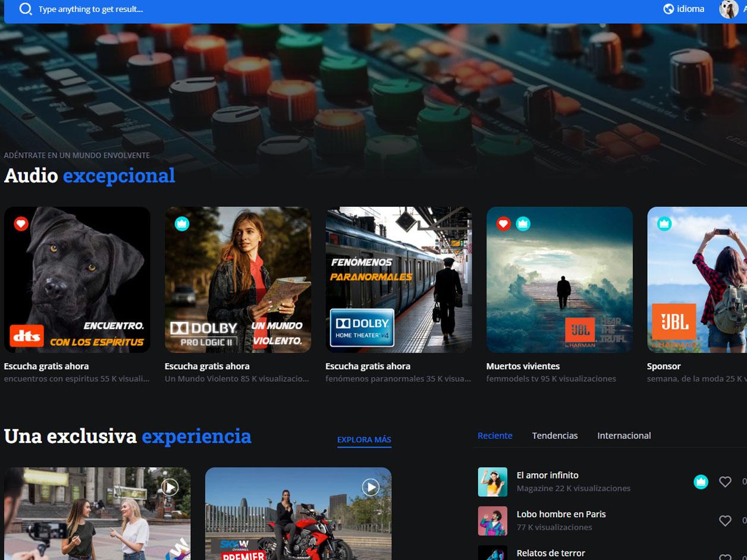Viewport: 747px width, 560px height.
Task: Switch to the Internacional tab
Action: click(624, 436)
